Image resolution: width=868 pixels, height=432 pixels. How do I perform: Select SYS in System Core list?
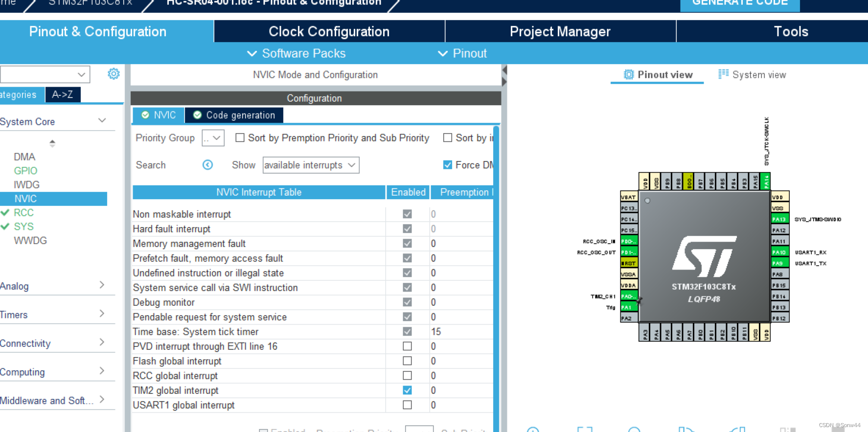pyautogui.click(x=23, y=227)
